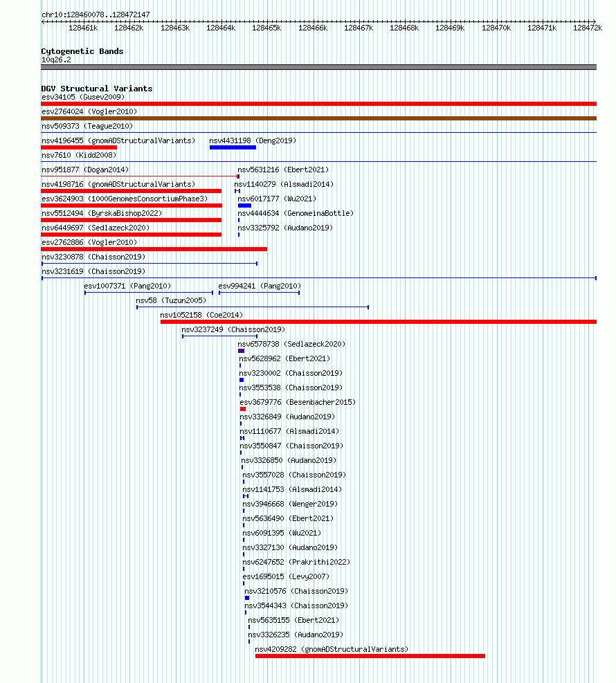Click nsv6247652 (Prakrithi2022) label
This screenshot has height=683, width=616.
tap(296, 563)
